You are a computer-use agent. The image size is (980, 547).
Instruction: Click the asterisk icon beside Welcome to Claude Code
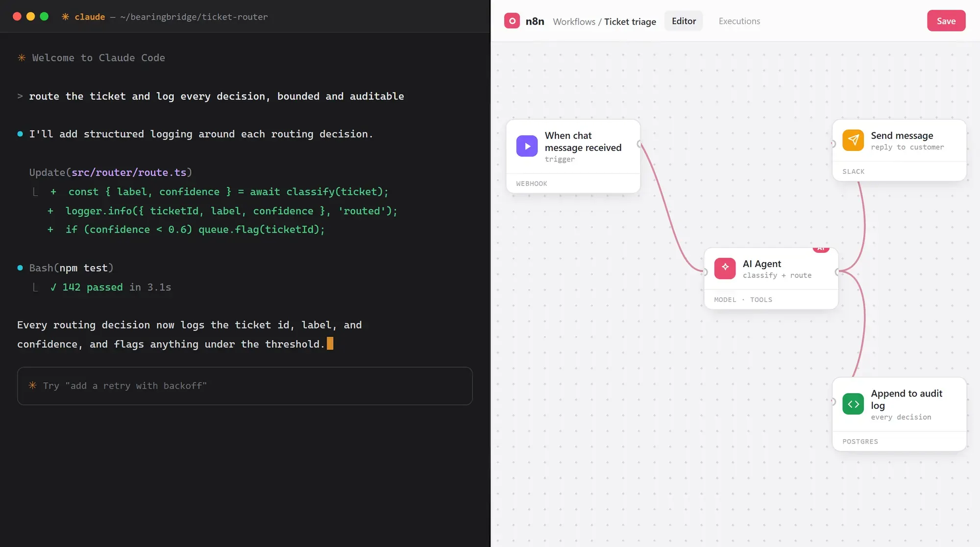[x=22, y=57]
